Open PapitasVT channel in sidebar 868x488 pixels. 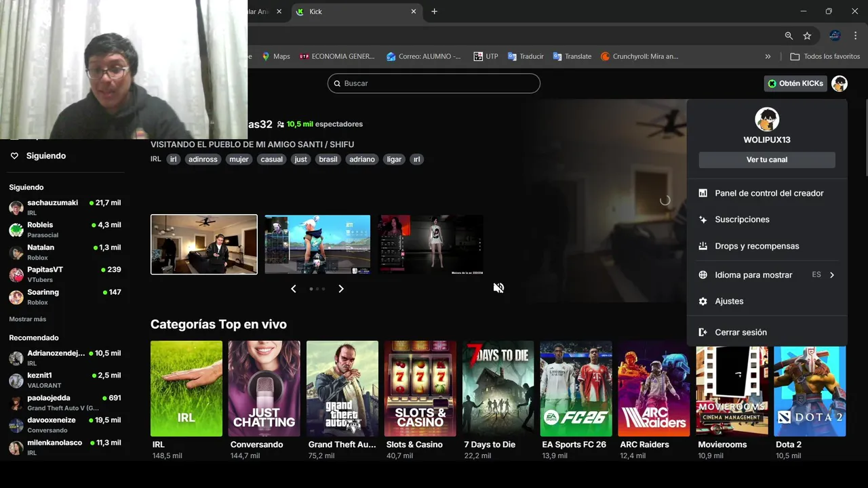[65, 274]
